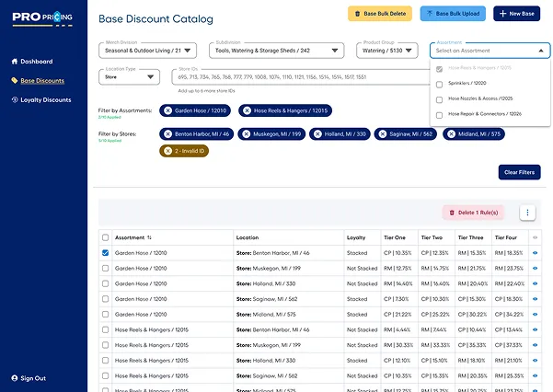Create a New Base rule
Image resolution: width=553 pixels, height=392 pixels.
(517, 14)
